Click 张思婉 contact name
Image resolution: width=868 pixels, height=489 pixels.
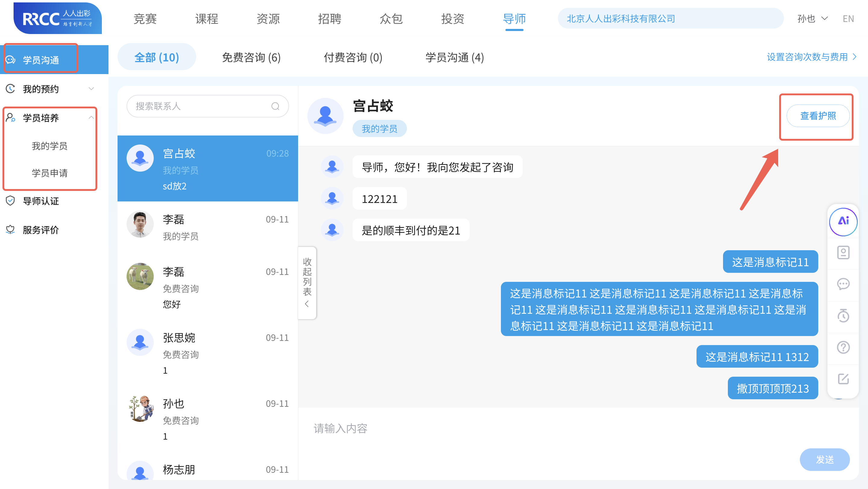pos(179,338)
